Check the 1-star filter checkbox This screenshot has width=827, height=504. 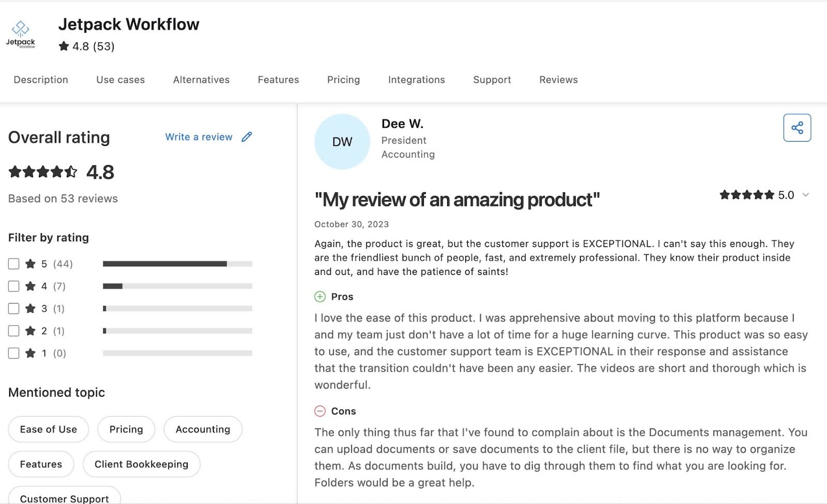click(x=13, y=353)
